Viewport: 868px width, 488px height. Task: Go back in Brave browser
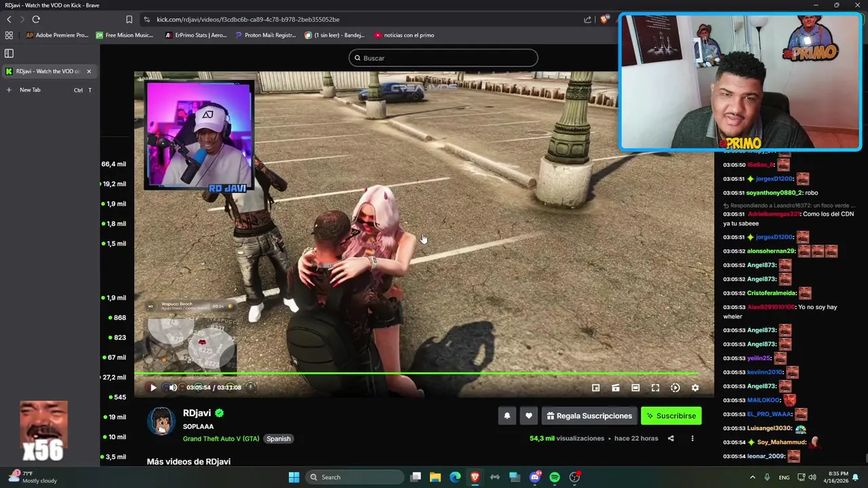coord(9,20)
